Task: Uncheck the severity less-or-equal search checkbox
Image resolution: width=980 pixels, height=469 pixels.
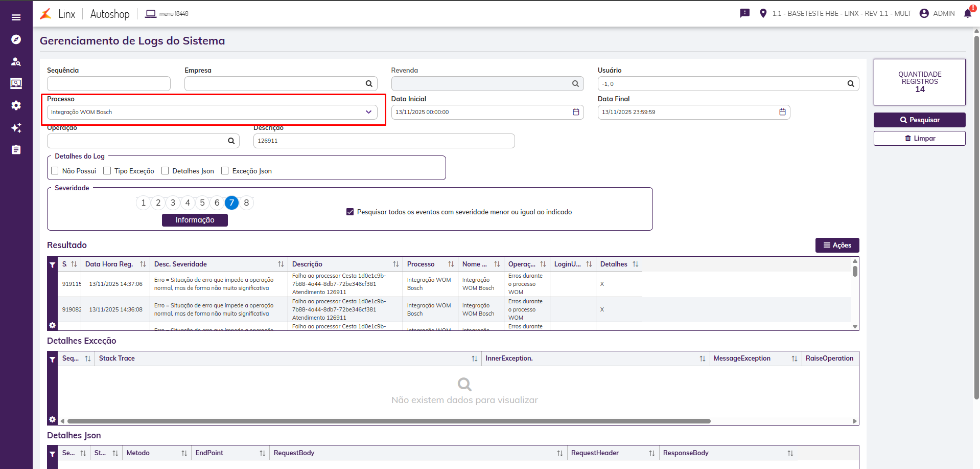Action: pos(350,212)
